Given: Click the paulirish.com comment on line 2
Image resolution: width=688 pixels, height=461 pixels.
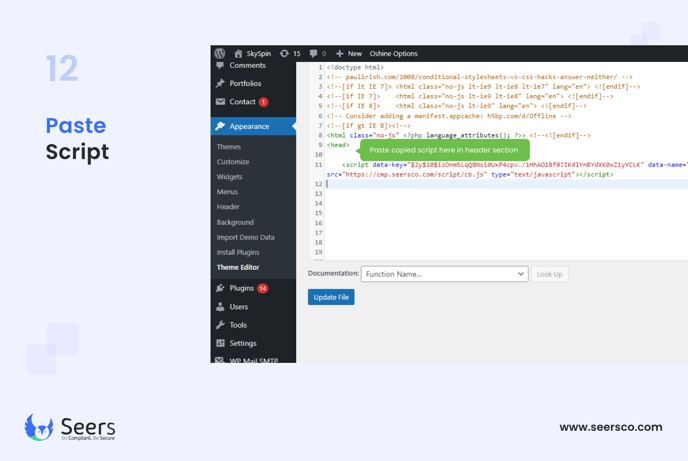Looking at the screenshot, I should click(x=480, y=77).
